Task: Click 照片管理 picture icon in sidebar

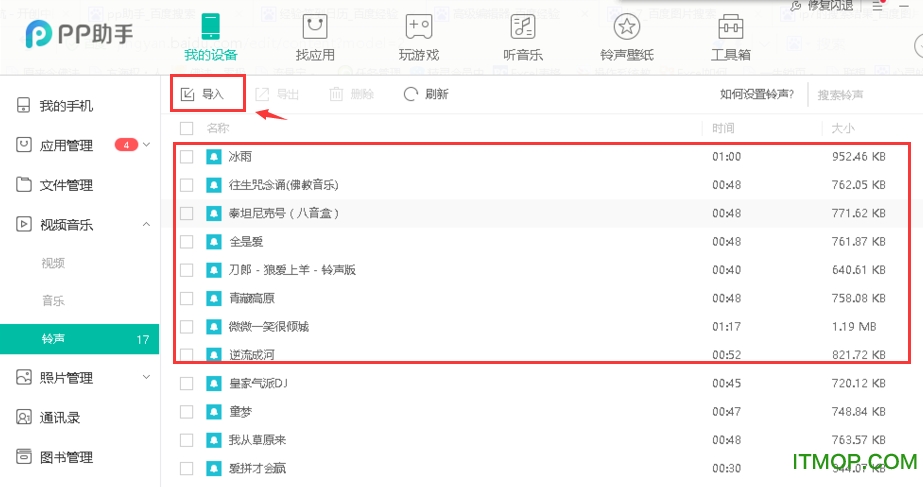Action: pyautogui.click(x=24, y=377)
